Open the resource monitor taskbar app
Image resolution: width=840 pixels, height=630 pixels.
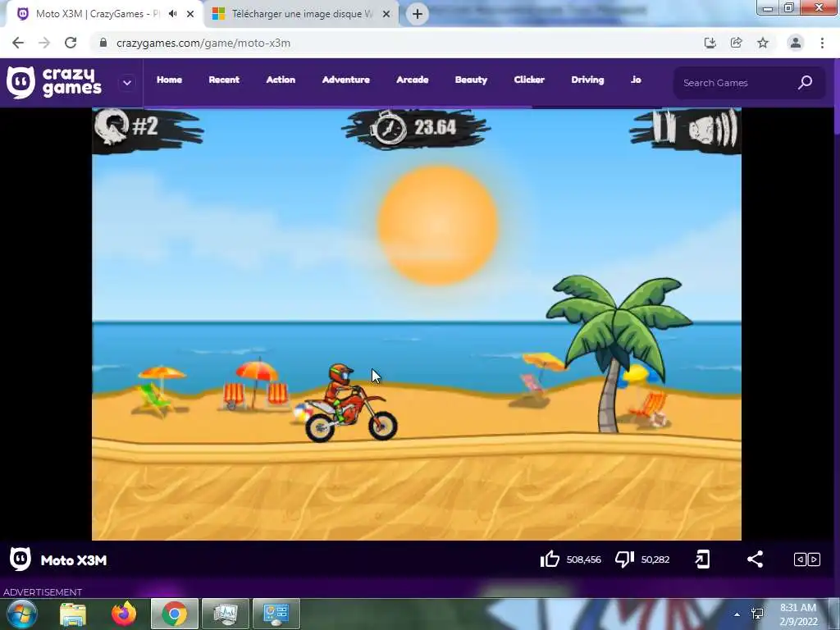click(226, 614)
